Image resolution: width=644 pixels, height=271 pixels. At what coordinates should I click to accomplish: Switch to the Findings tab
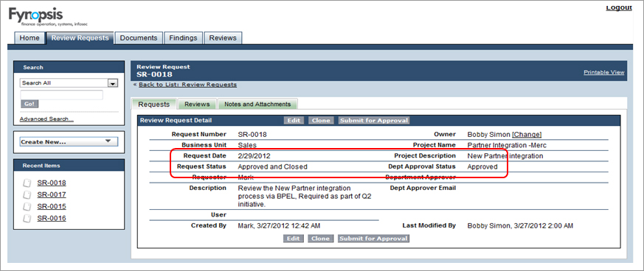[183, 38]
